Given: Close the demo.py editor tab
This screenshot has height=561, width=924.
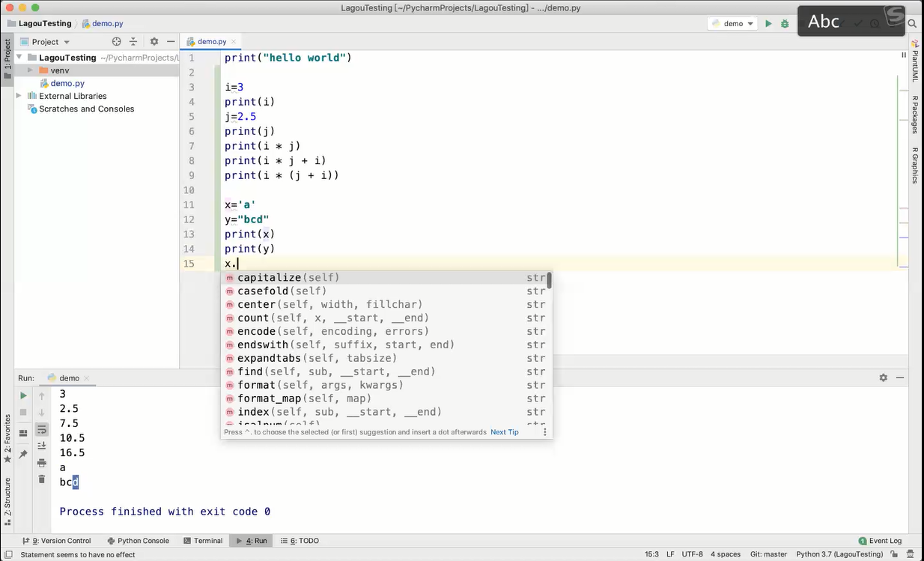Looking at the screenshot, I should click(x=234, y=42).
